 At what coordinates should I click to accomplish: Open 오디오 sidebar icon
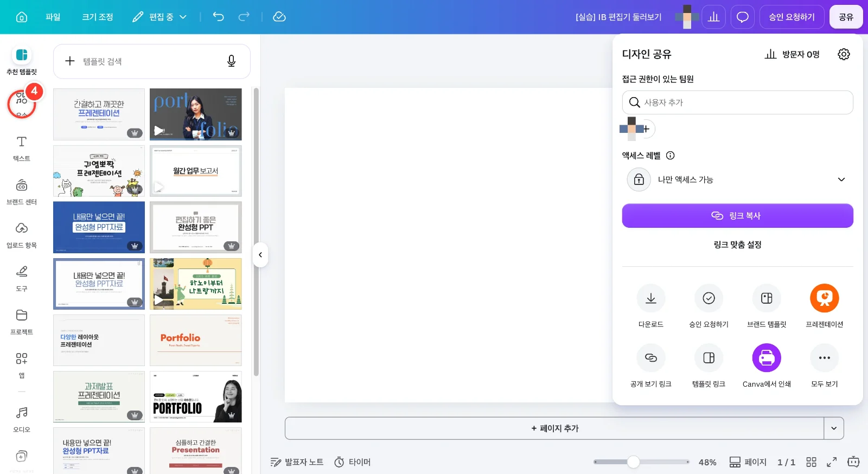coord(22,420)
